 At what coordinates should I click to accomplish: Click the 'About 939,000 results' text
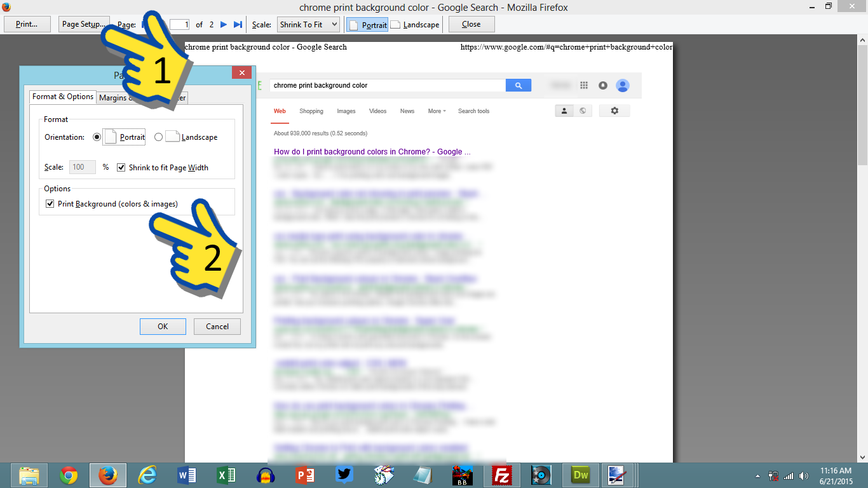(320, 133)
